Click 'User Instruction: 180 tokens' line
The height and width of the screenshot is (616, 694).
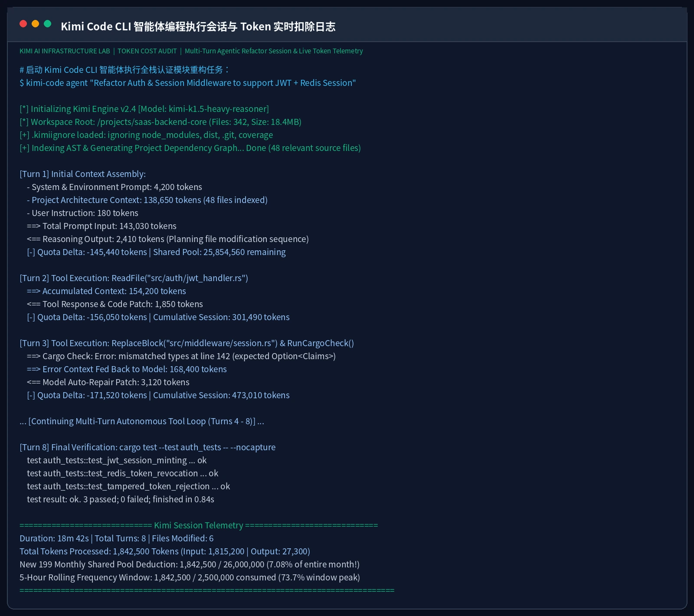coord(82,213)
